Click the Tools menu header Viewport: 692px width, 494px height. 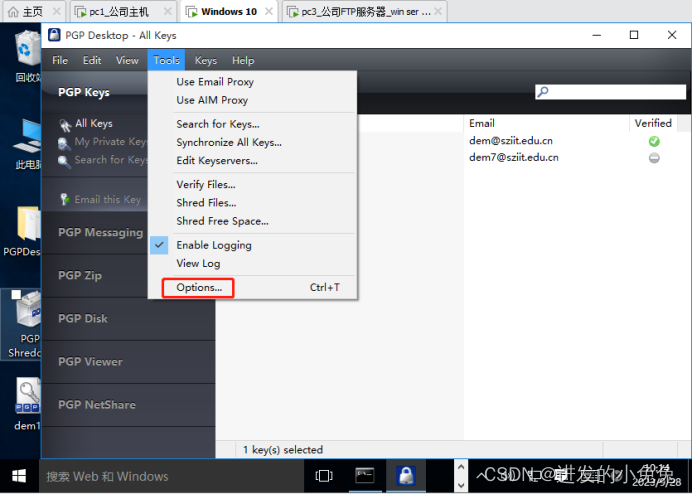(x=166, y=60)
